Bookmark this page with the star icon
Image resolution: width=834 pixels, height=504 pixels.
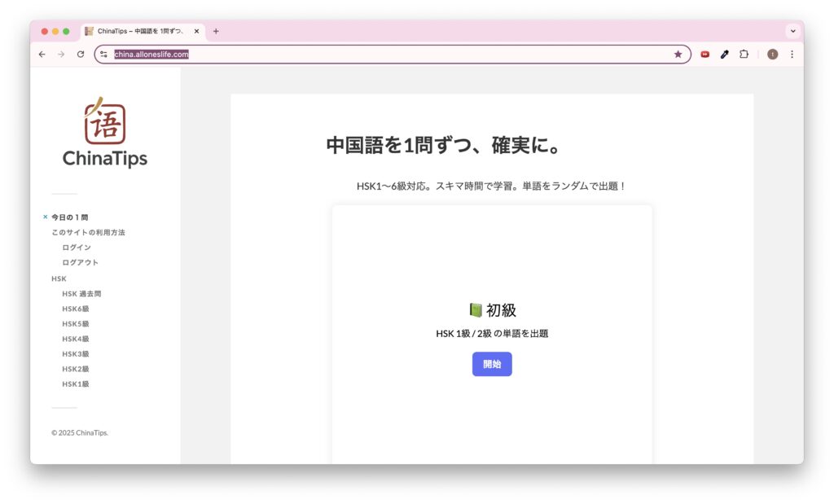pyautogui.click(x=678, y=55)
